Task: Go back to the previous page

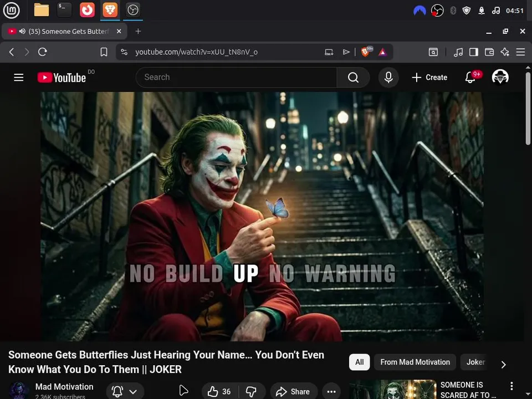Action: (x=12, y=52)
